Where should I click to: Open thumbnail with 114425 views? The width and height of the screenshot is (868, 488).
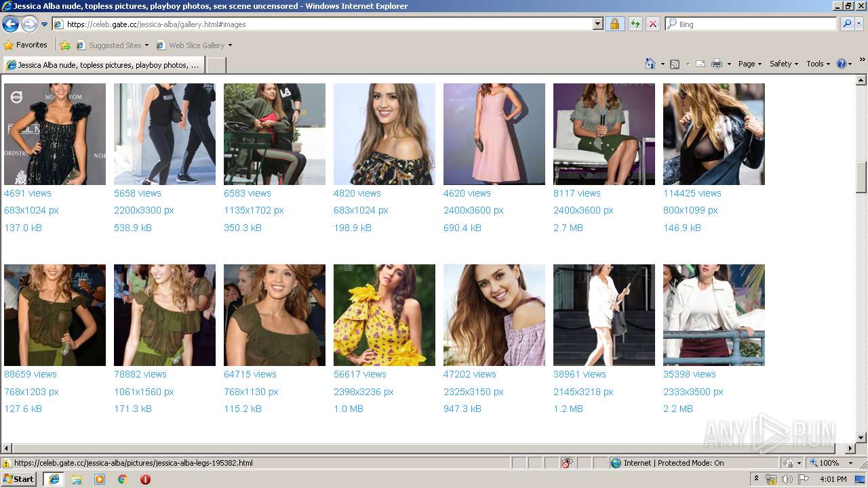pyautogui.click(x=714, y=134)
